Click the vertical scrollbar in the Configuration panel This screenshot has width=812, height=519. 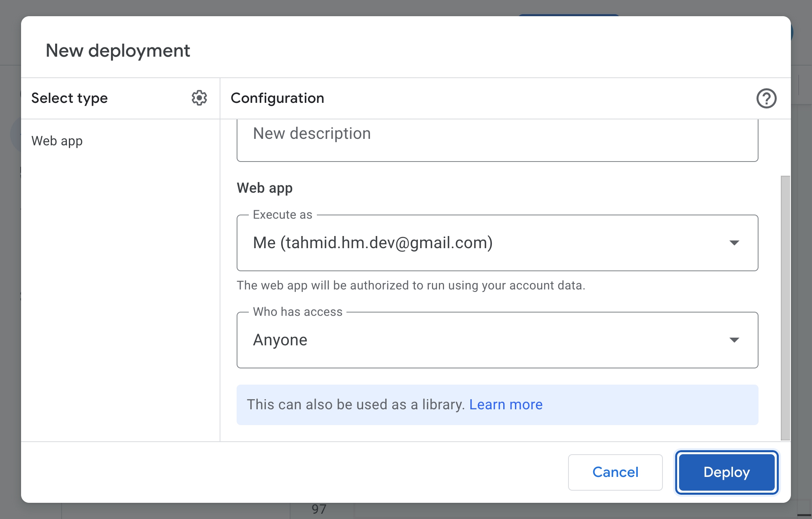coord(785,308)
